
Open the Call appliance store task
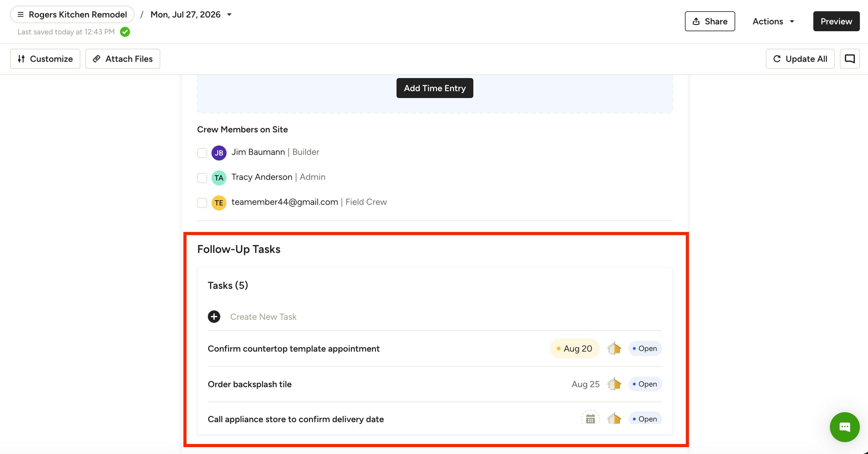[x=296, y=419]
